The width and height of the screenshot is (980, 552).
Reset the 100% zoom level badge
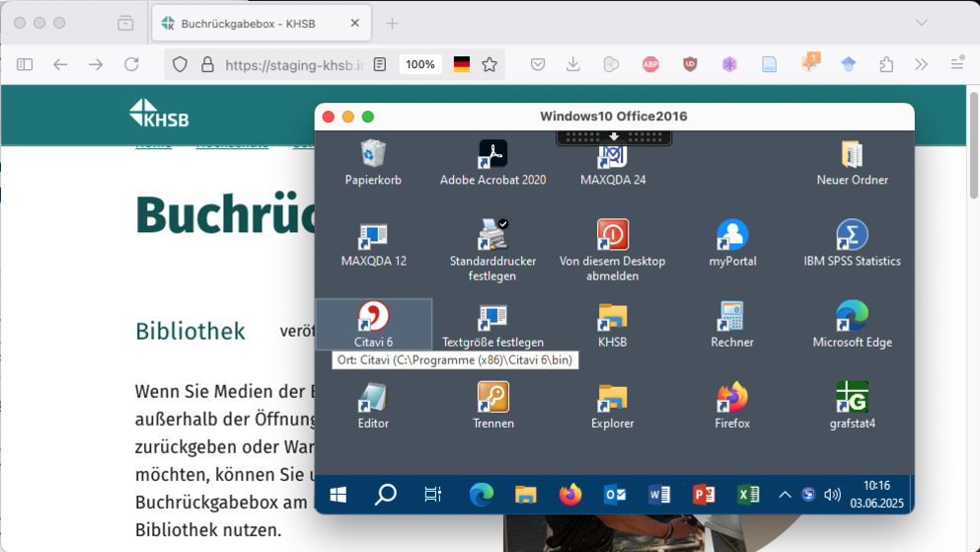420,64
